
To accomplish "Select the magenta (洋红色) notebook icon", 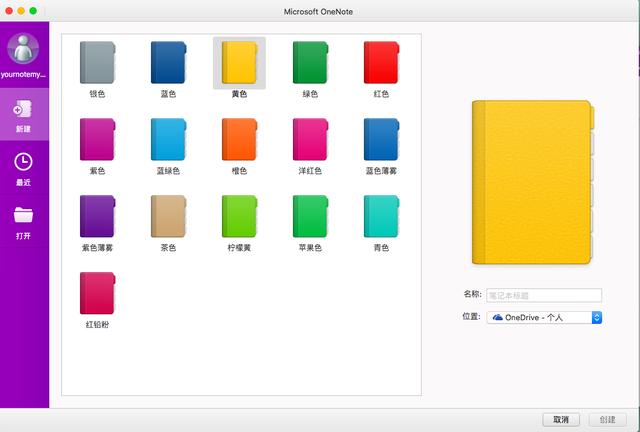I will pyautogui.click(x=310, y=139).
